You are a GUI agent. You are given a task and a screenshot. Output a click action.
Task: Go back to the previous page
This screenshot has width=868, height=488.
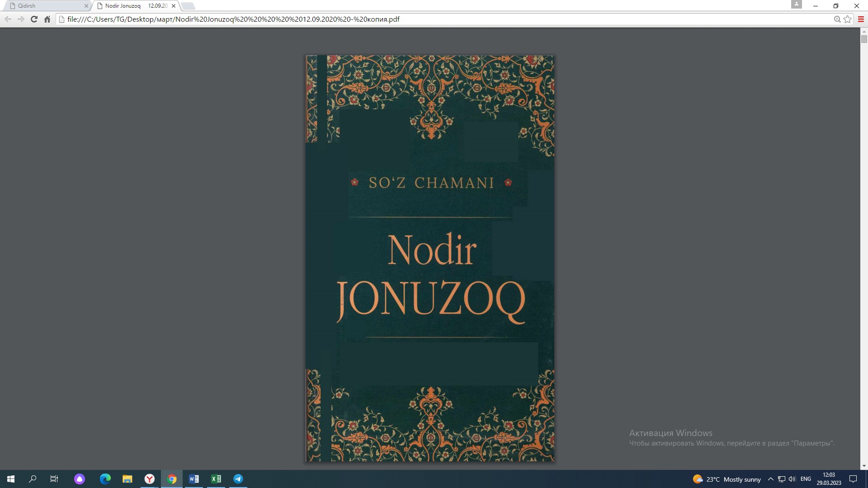pyautogui.click(x=8, y=19)
